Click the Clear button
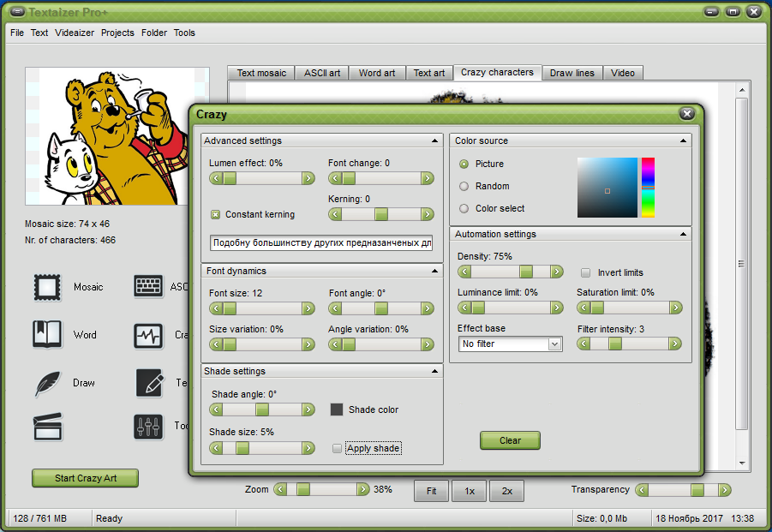The height and width of the screenshot is (532, 772). point(510,440)
